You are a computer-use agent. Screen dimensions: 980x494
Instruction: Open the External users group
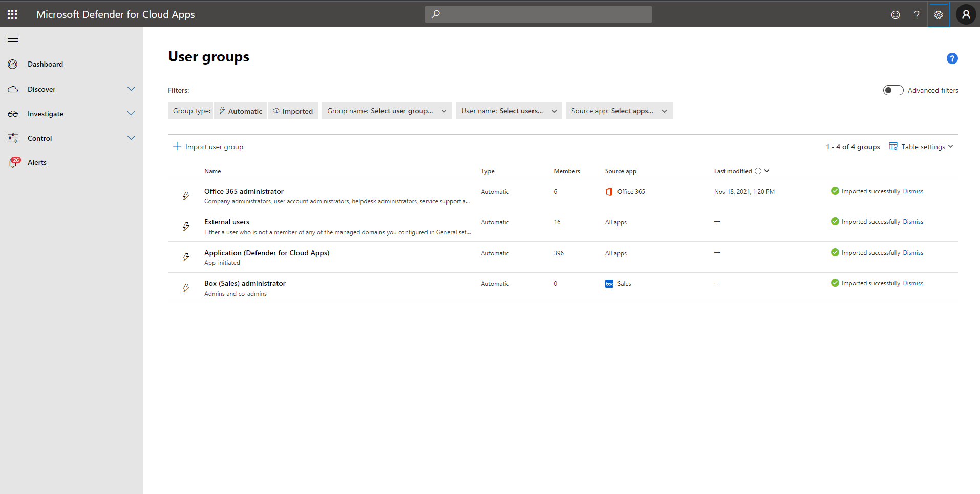[x=227, y=222]
